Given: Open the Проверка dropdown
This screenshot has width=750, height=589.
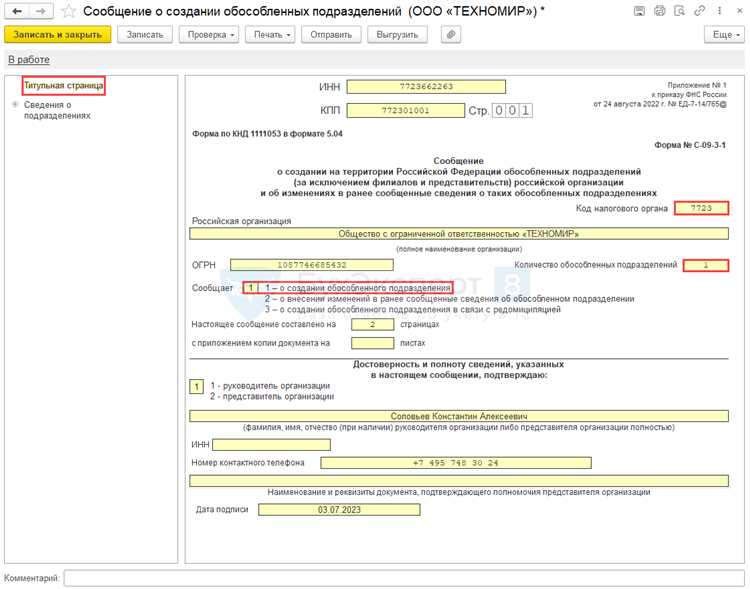Looking at the screenshot, I should [209, 34].
